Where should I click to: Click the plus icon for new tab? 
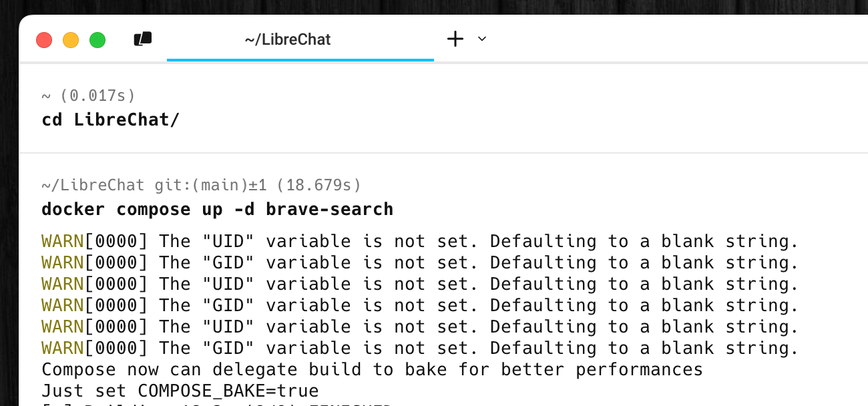pos(455,39)
